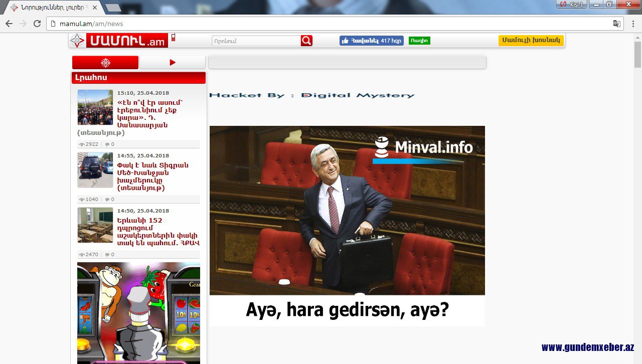Open the Chrome three-dot menu
The width and height of the screenshot is (642, 364).
[633, 24]
